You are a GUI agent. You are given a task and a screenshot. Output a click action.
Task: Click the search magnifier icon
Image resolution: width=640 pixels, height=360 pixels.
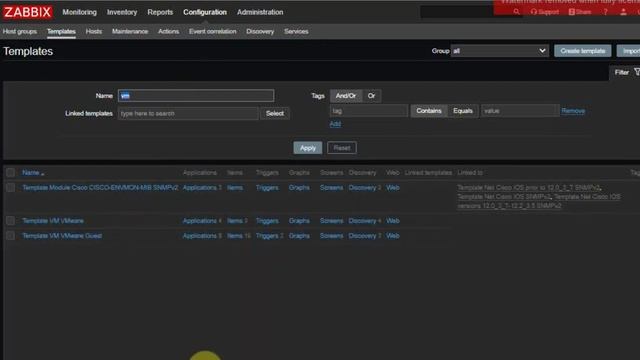516,12
